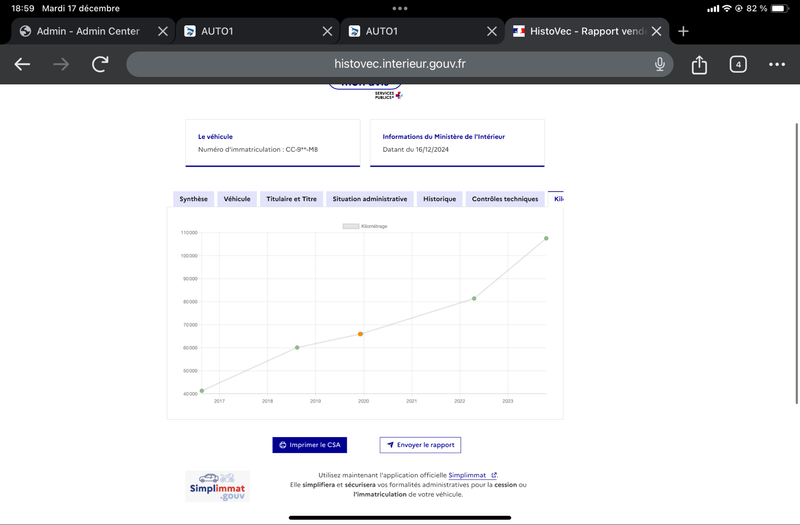800x525 pixels.
Task: Open the share sheet icon
Action: [699, 65]
